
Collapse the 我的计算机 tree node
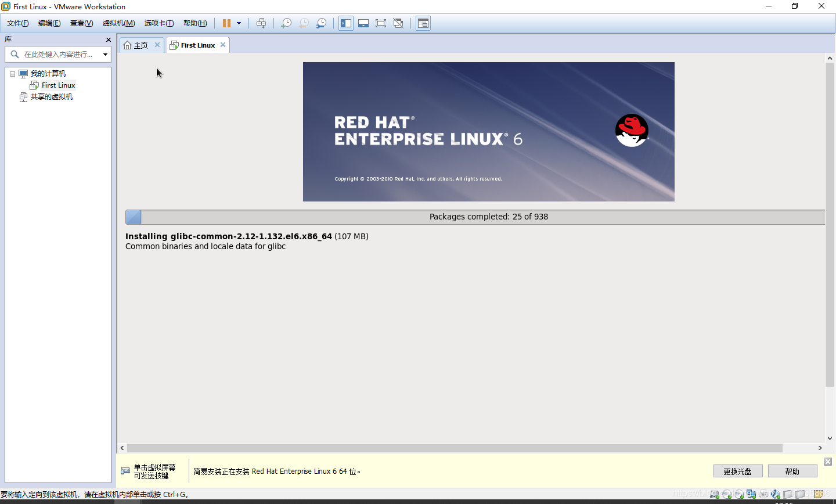click(12, 74)
